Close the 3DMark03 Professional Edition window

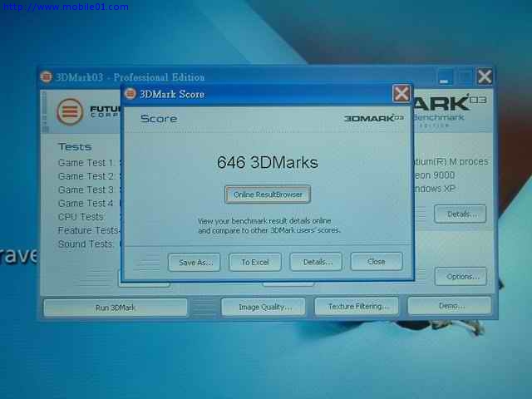click(x=485, y=76)
